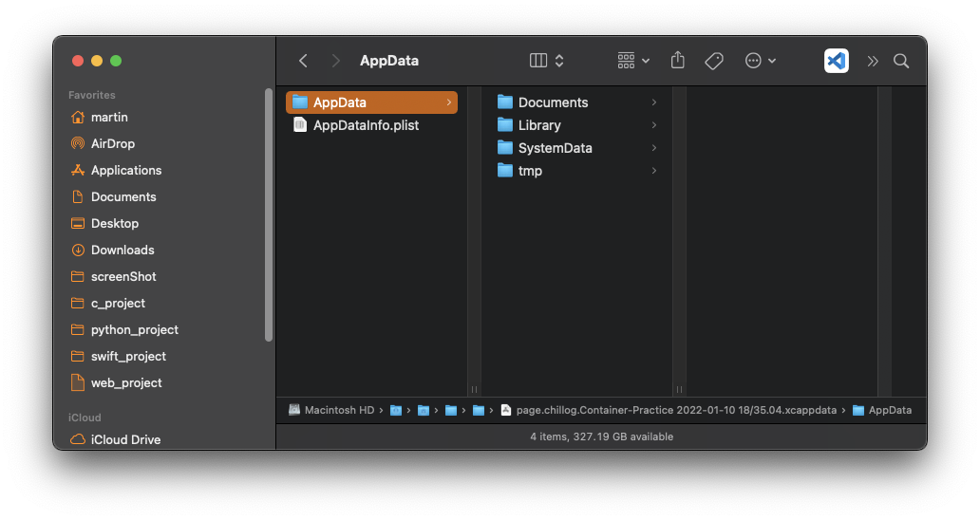The image size is (980, 520).
Task: Show more toolbar items double chevron
Action: coord(873,61)
